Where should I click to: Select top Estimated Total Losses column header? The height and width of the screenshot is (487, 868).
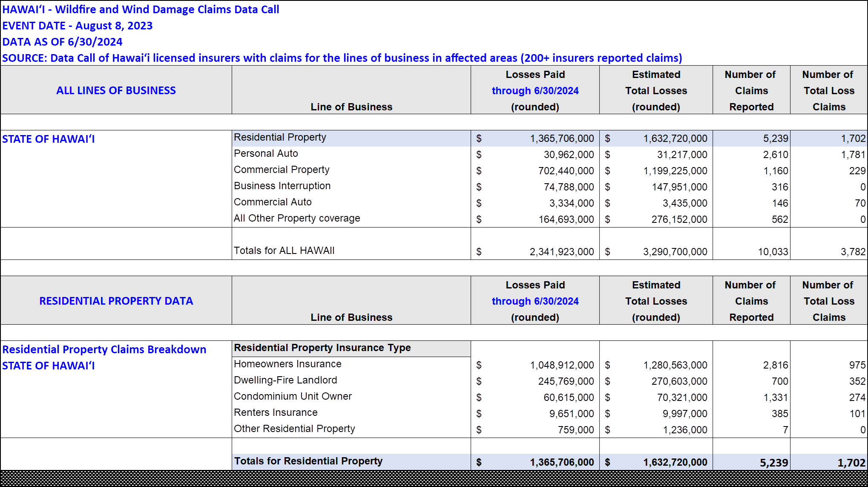[655, 90]
